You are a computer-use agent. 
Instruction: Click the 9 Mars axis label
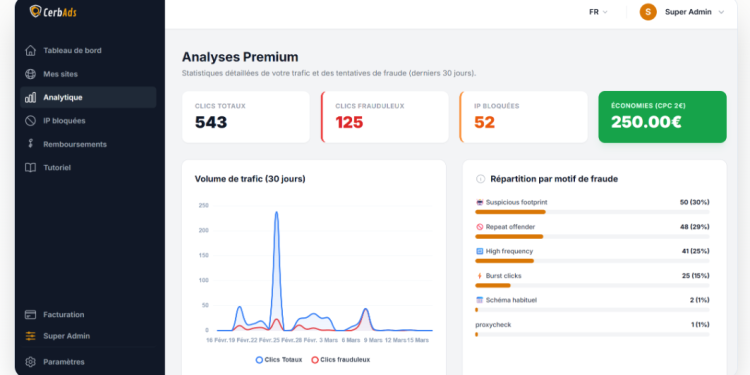click(x=373, y=340)
